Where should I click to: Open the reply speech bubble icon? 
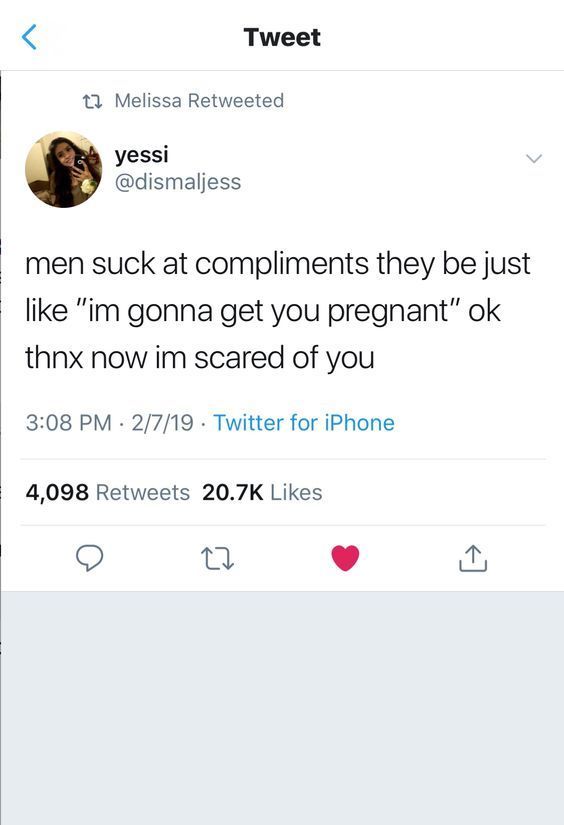click(89, 558)
